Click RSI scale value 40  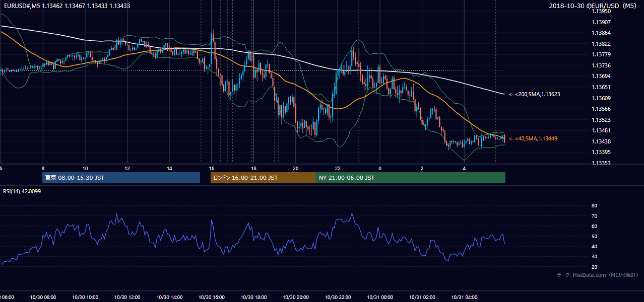[594, 246]
